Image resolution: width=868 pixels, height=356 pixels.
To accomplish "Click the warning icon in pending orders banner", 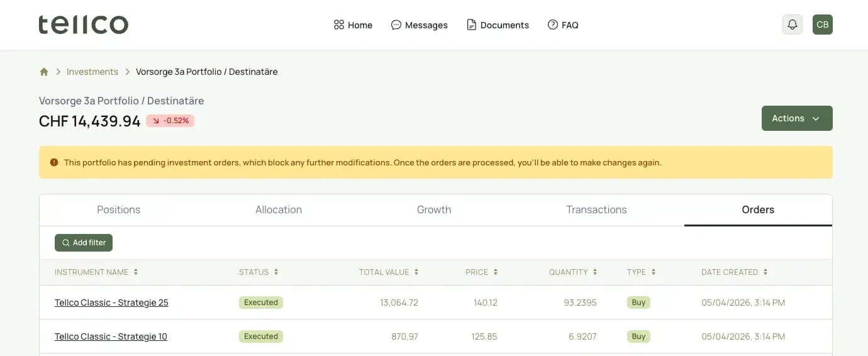I will tap(53, 162).
